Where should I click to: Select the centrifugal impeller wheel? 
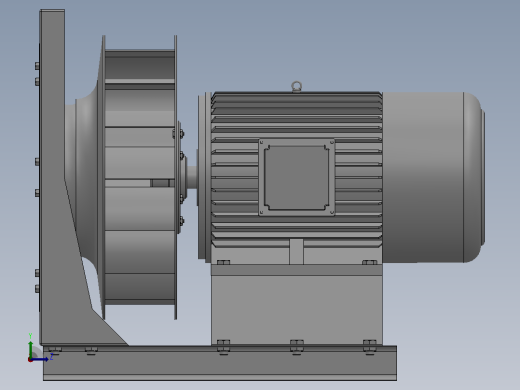pos(139,177)
